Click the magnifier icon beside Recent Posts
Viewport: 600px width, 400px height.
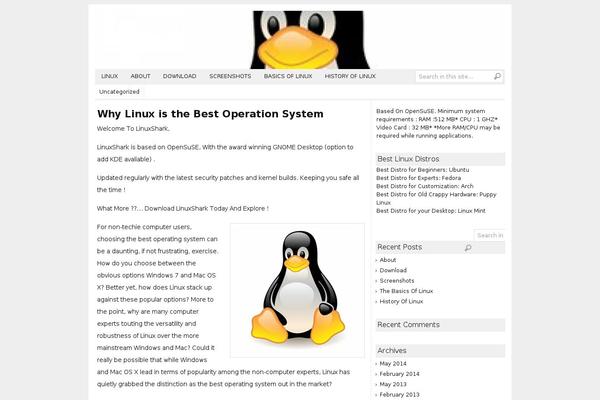[x=468, y=248]
